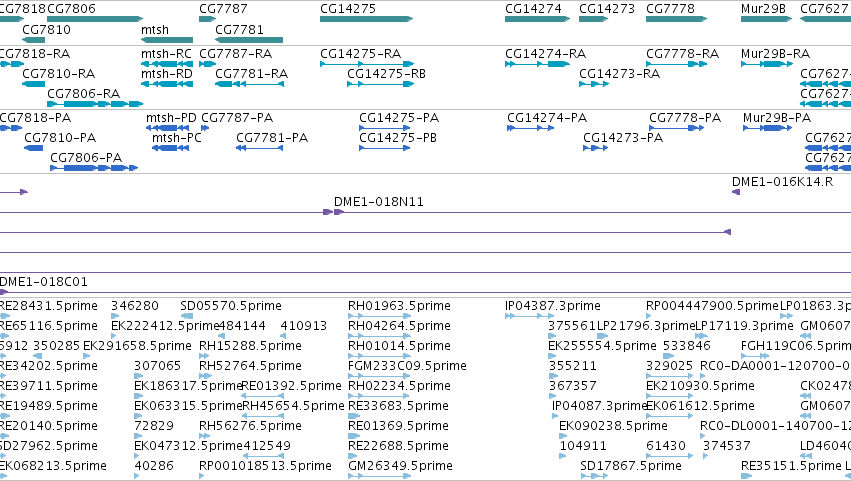Select protein CG7787-PA
This screenshot has height=481, width=851.
[x=205, y=128]
